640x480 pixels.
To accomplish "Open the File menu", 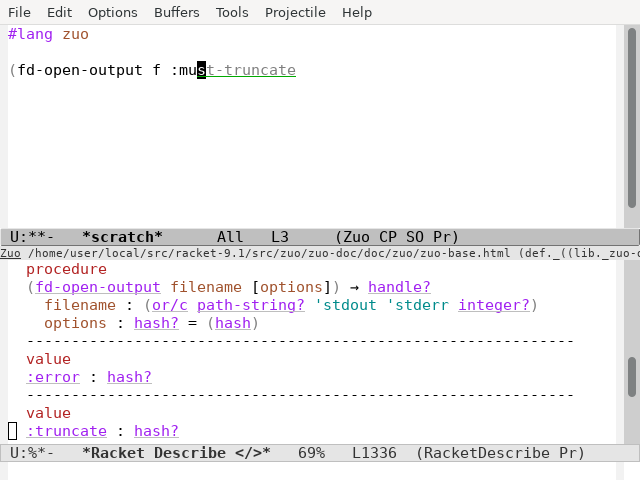I will pos(19,12).
